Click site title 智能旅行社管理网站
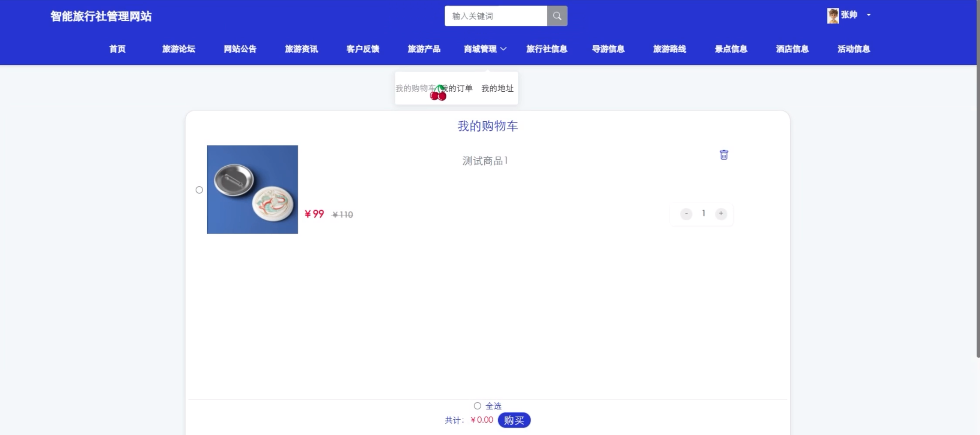 click(101, 16)
